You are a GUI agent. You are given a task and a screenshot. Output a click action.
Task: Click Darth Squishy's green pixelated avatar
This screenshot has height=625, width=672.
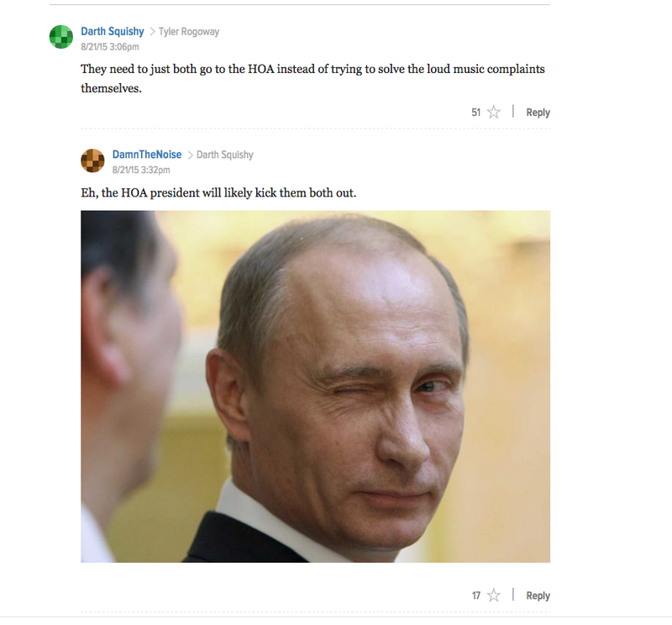tap(61, 37)
